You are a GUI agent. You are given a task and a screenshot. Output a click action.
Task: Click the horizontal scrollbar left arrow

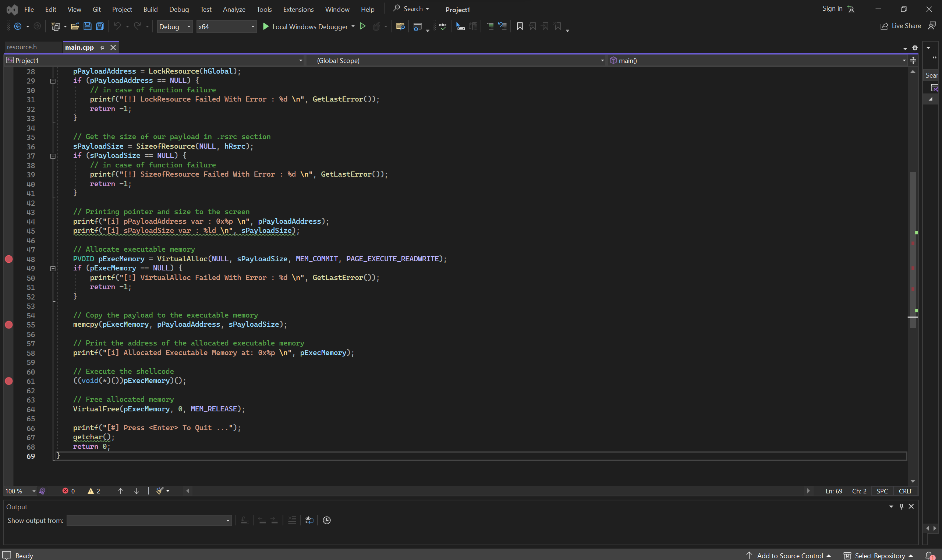point(188,491)
